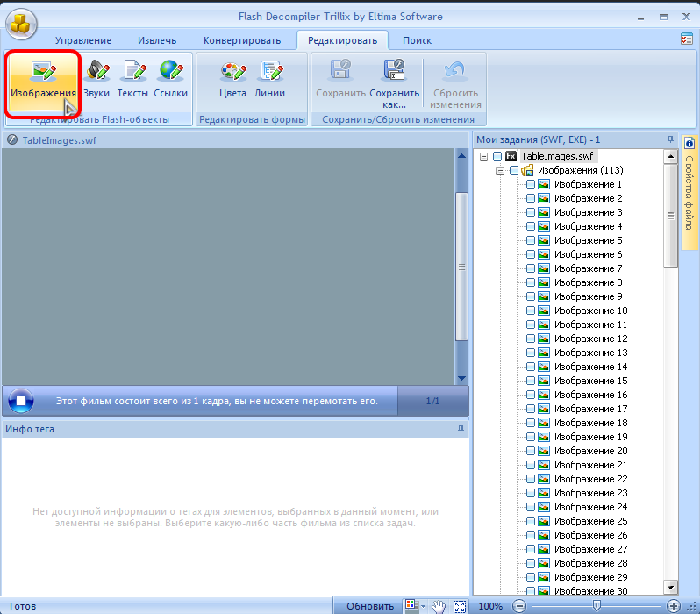The width and height of the screenshot is (700, 614).
Task: Switch to the Конвертировать tab
Action: pos(242,40)
